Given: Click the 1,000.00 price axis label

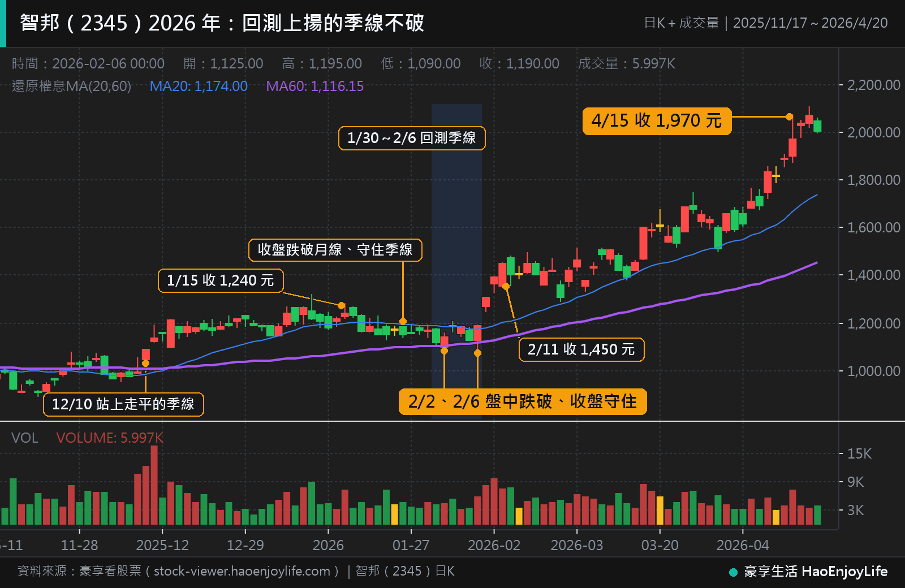Looking at the screenshot, I should pyautogui.click(x=873, y=371).
